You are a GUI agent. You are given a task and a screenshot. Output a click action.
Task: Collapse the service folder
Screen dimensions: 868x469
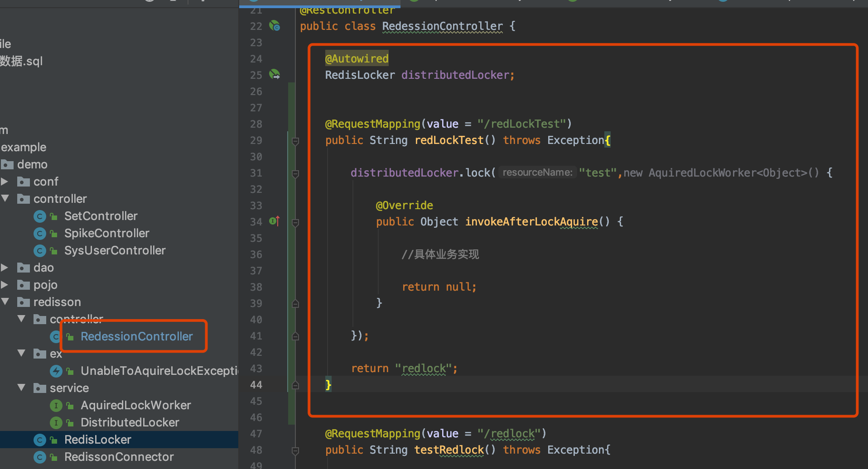coord(21,388)
